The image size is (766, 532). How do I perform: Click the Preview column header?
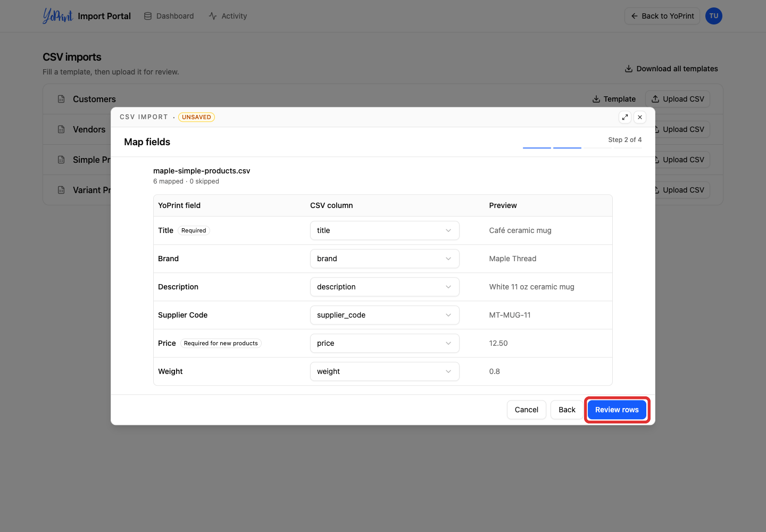503,205
